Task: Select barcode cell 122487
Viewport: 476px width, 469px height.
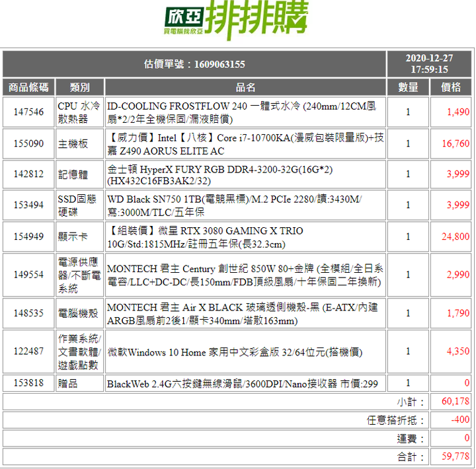Action: pyautogui.click(x=28, y=351)
